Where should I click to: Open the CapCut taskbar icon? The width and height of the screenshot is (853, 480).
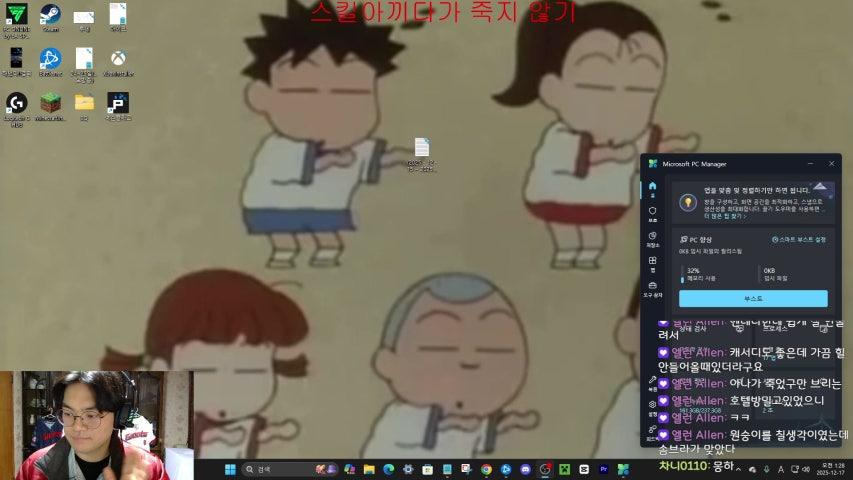pos(584,469)
